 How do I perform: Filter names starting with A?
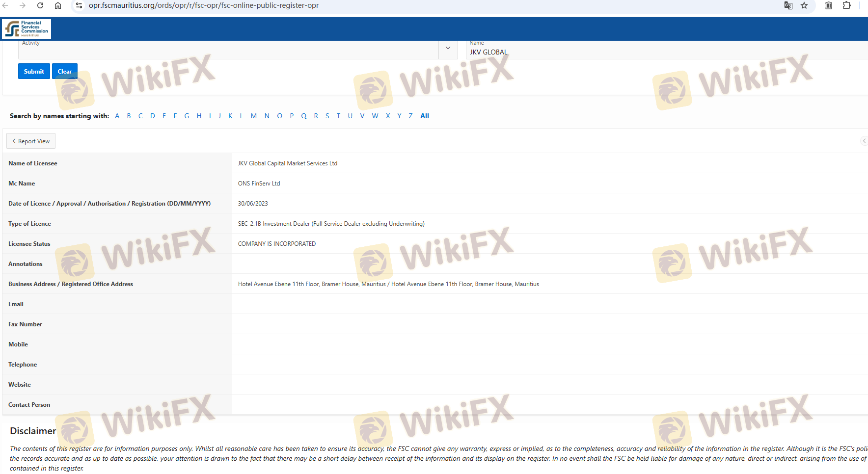pos(117,116)
